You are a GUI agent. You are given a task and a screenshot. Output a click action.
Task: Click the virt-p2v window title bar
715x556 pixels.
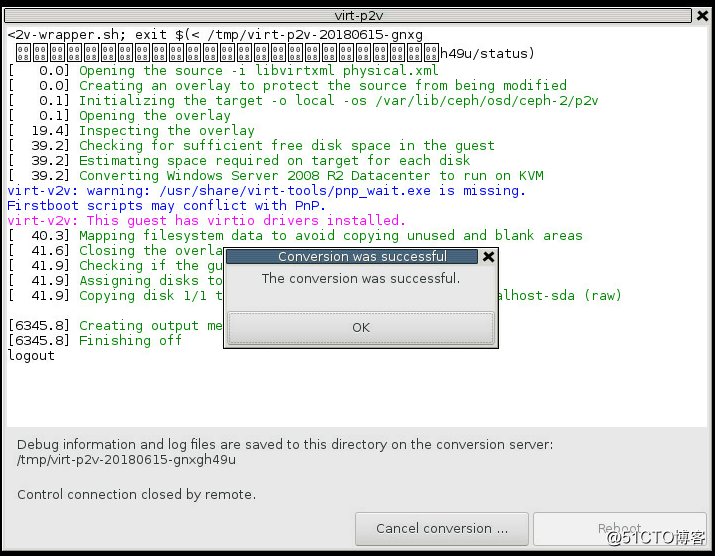(348, 16)
